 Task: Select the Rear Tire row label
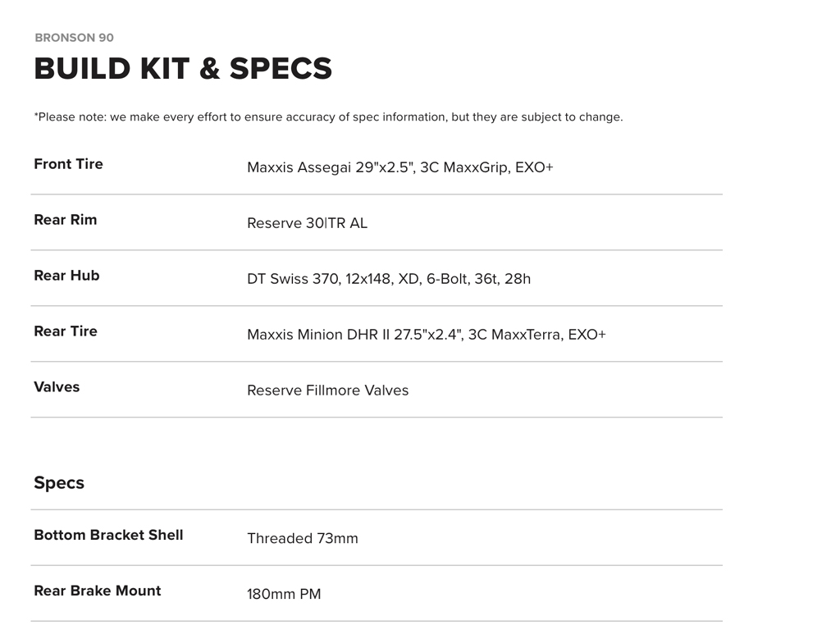(66, 331)
